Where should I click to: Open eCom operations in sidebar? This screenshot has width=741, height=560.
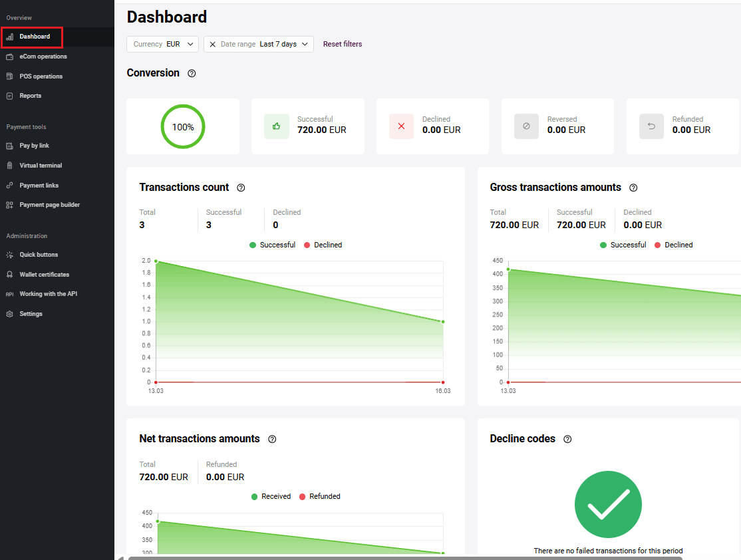[x=43, y=57]
